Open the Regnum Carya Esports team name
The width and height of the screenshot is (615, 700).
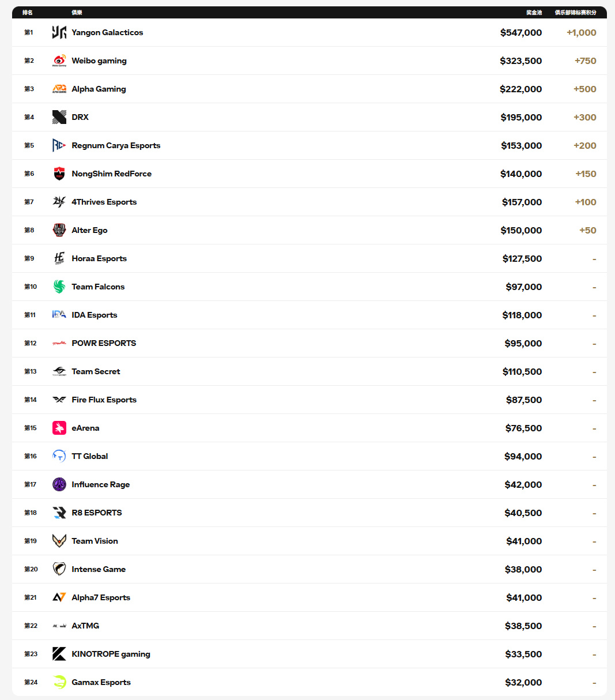(x=116, y=145)
